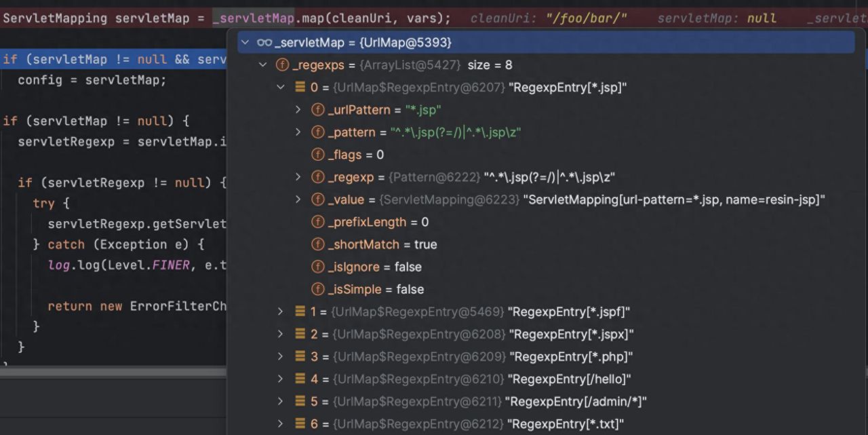This screenshot has width=868, height=435.
Task: Click the glasses watch icon beside _servletMap
Action: click(x=264, y=43)
